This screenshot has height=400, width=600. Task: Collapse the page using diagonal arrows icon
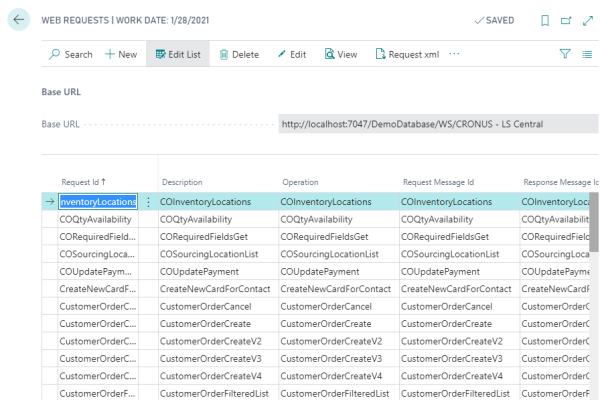point(586,20)
